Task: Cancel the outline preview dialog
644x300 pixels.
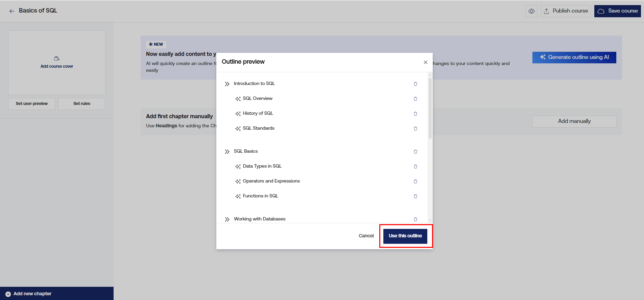Action: click(366, 236)
